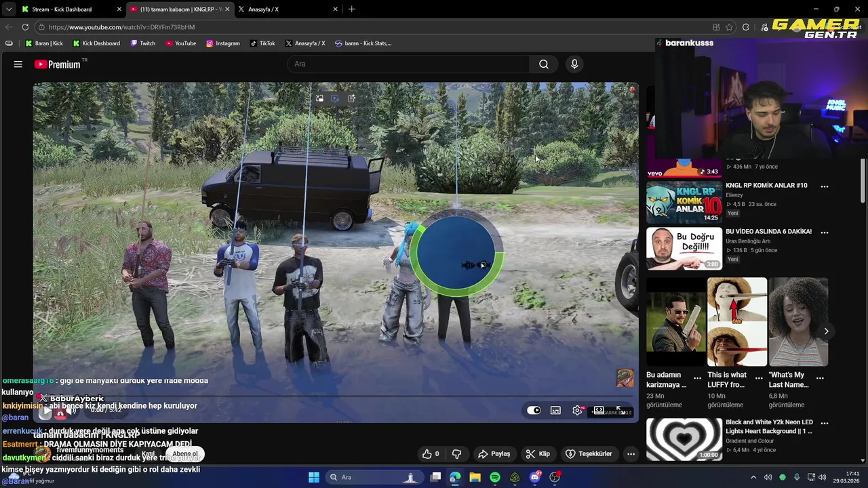Switch to theater mode in player

[599, 410]
